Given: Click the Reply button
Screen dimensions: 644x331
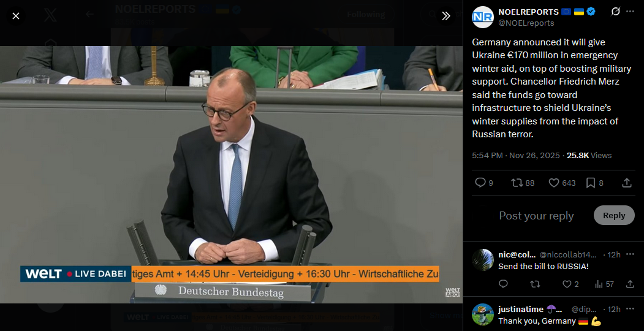Looking at the screenshot, I should click(x=614, y=215).
